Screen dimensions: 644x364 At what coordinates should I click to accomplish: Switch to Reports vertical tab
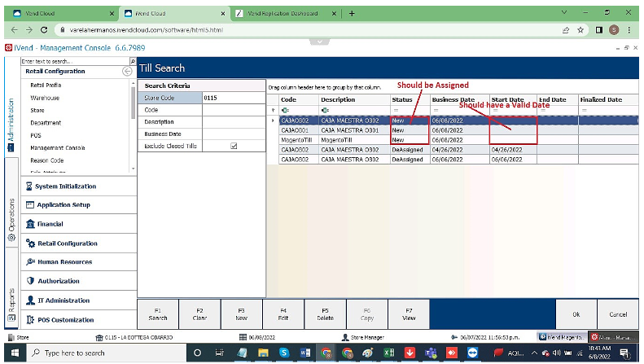tap(11, 305)
